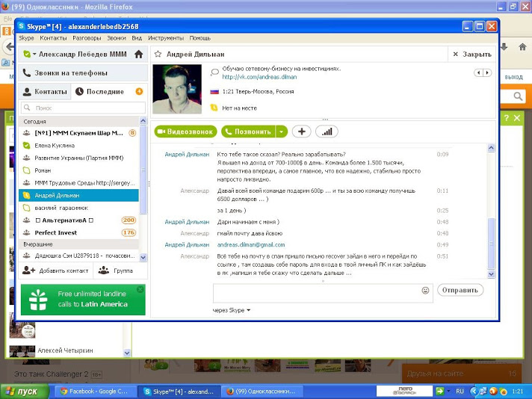The width and height of the screenshot is (532, 399).
Task: Click the Skype taskbar button
Action: 179,392
